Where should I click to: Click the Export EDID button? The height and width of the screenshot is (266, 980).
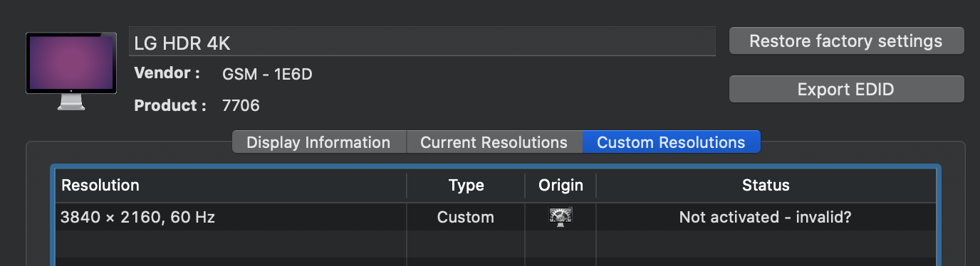point(846,90)
